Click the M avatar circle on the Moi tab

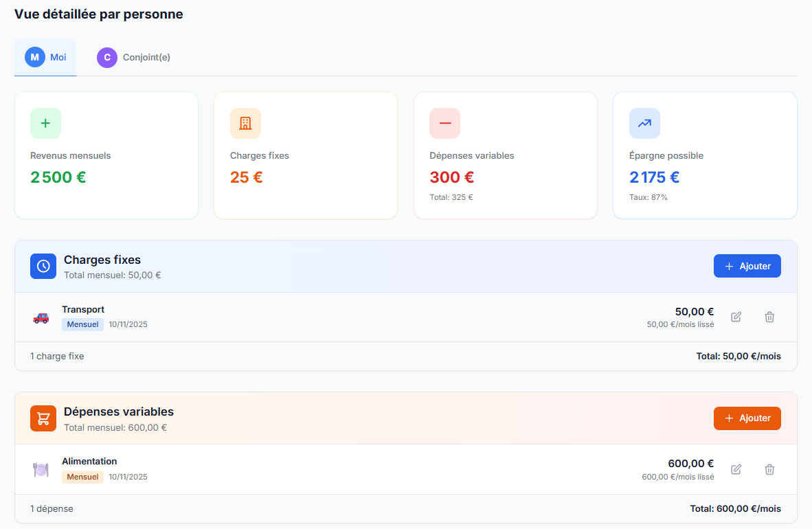coord(34,57)
